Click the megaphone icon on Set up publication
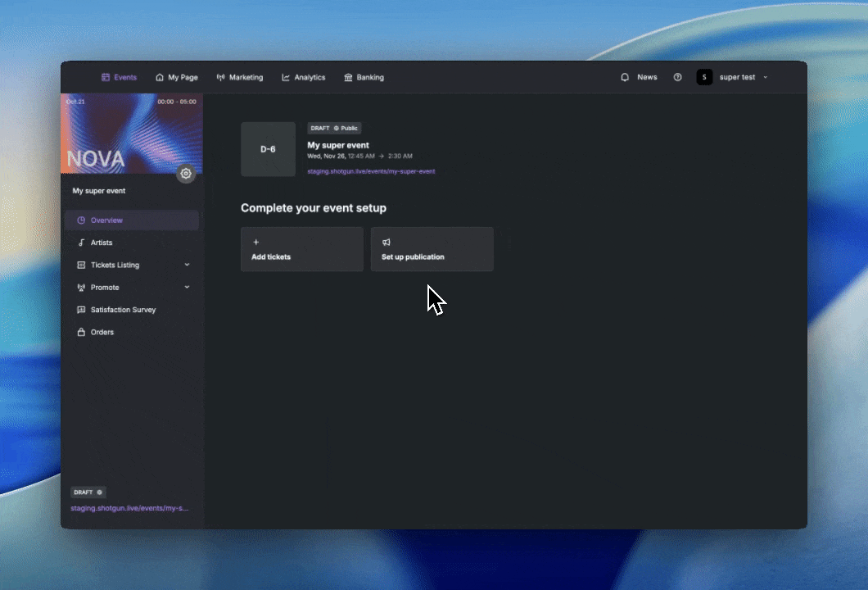 [387, 242]
